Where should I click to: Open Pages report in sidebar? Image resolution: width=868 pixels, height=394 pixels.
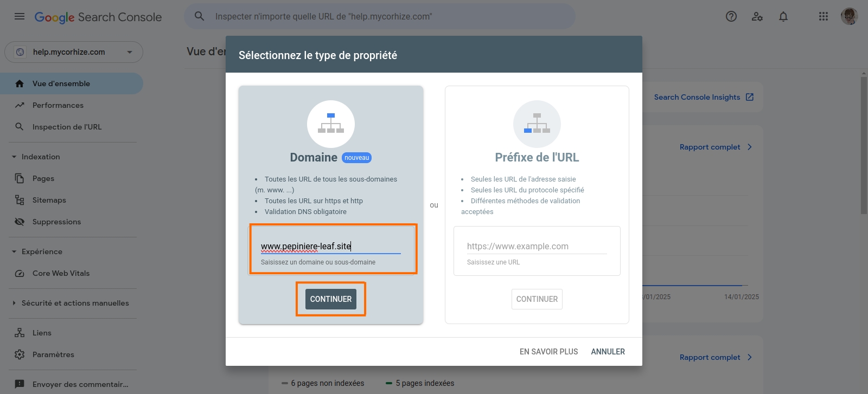(x=72, y=178)
